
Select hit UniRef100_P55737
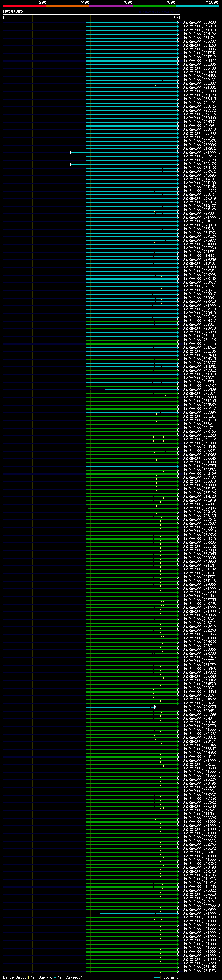click(199, 41)
